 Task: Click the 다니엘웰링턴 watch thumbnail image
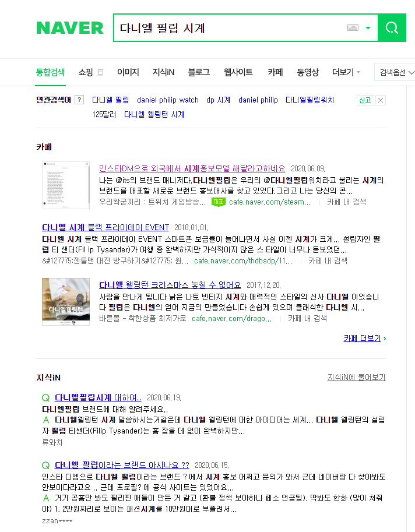pyautogui.click(x=66, y=302)
